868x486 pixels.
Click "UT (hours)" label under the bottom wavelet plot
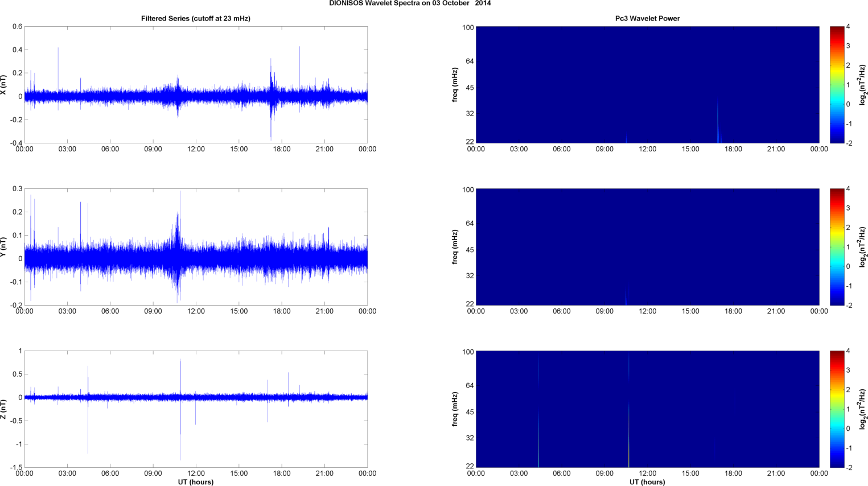click(x=647, y=482)
